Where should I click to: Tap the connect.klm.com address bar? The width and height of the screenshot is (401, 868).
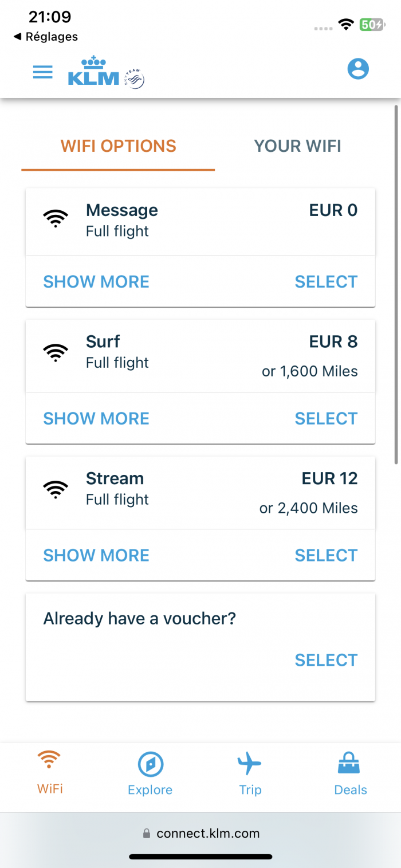(200, 833)
